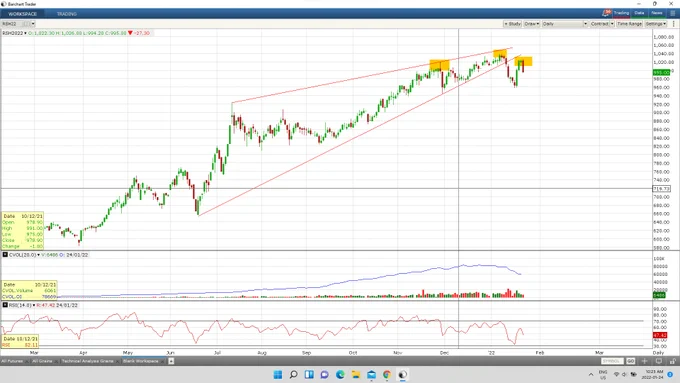Click the Contract button
Image resolution: width=680 pixels, height=383 pixels.
click(599, 24)
